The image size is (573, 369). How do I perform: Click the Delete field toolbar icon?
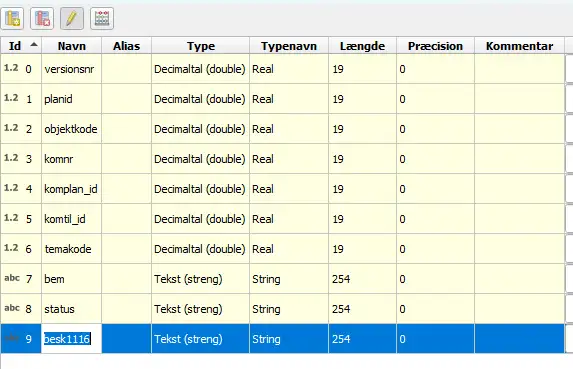pyautogui.click(x=42, y=18)
